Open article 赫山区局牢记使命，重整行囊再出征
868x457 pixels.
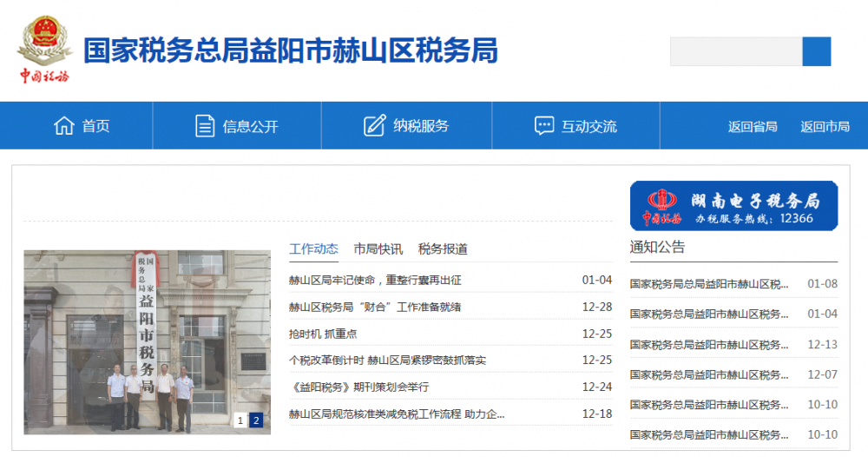click(x=375, y=281)
